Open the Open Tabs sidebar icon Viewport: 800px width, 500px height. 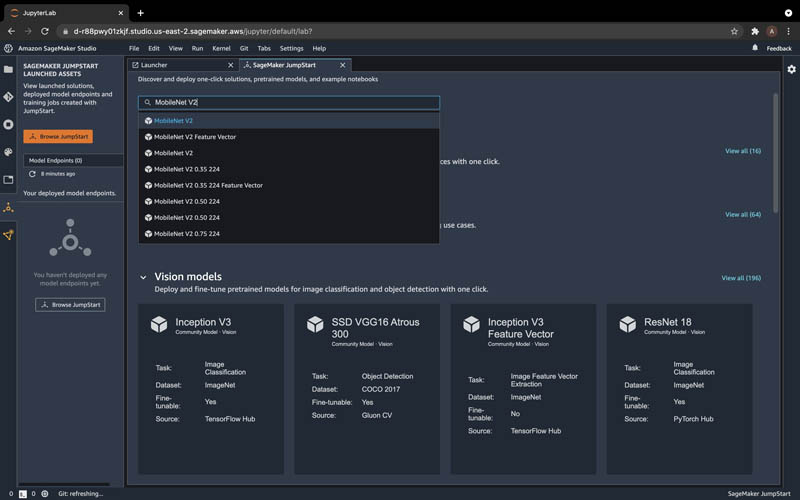[x=8, y=180]
